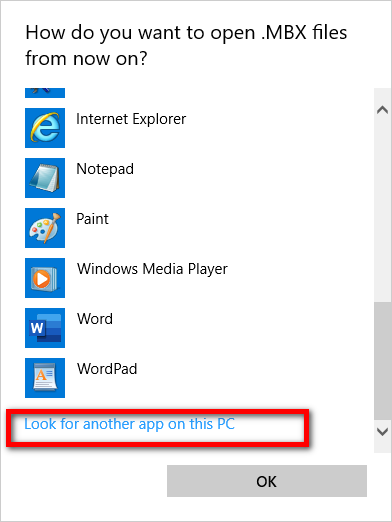392x522 pixels.
Task: Click the Word label text
Action: (x=95, y=319)
